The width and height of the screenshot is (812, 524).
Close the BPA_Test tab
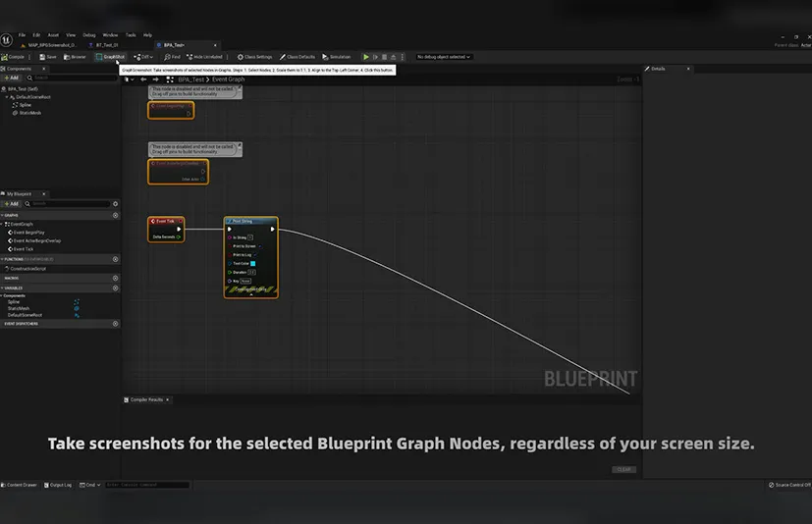(x=215, y=45)
